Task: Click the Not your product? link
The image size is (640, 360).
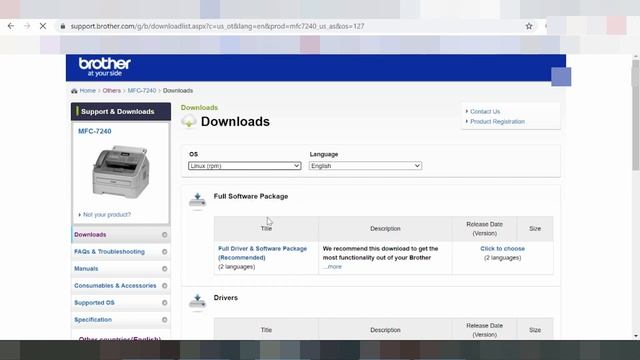Action: click(107, 215)
